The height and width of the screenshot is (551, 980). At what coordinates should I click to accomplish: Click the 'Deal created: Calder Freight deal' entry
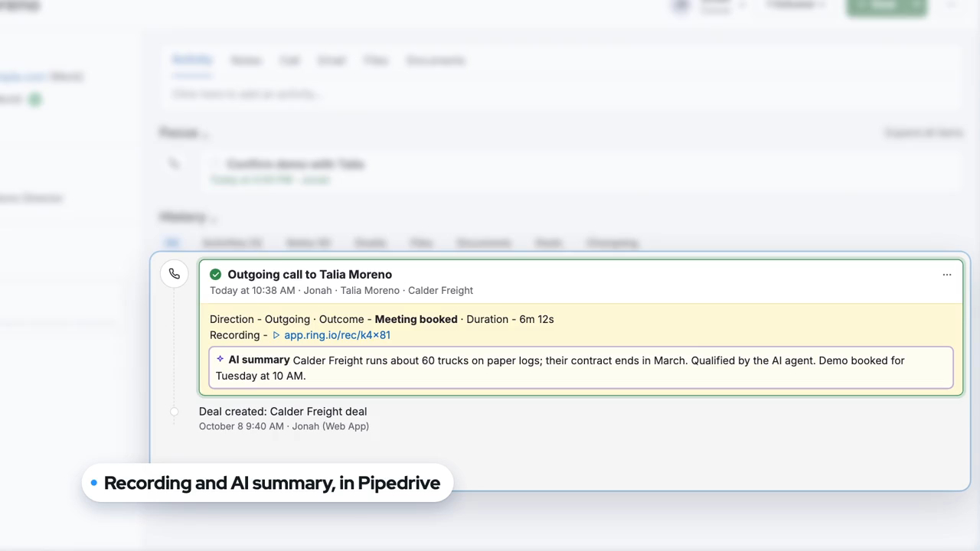[x=283, y=412]
